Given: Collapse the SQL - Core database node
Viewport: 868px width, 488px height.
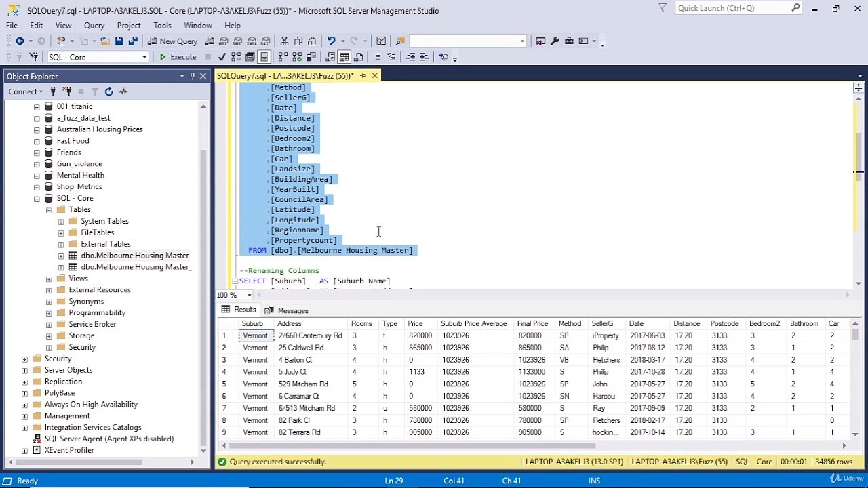Looking at the screenshot, I should tap(37, 199).
